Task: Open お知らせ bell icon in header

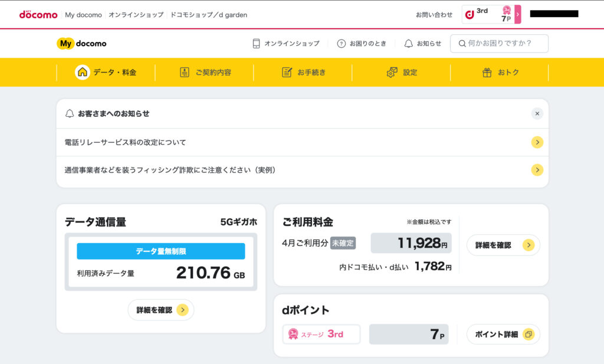Action: (x=408, y=43)
